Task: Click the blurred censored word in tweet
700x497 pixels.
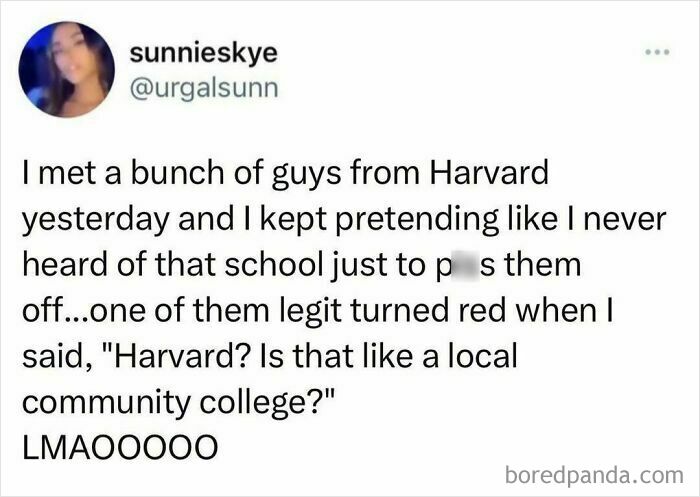Action: coord(460,265)
